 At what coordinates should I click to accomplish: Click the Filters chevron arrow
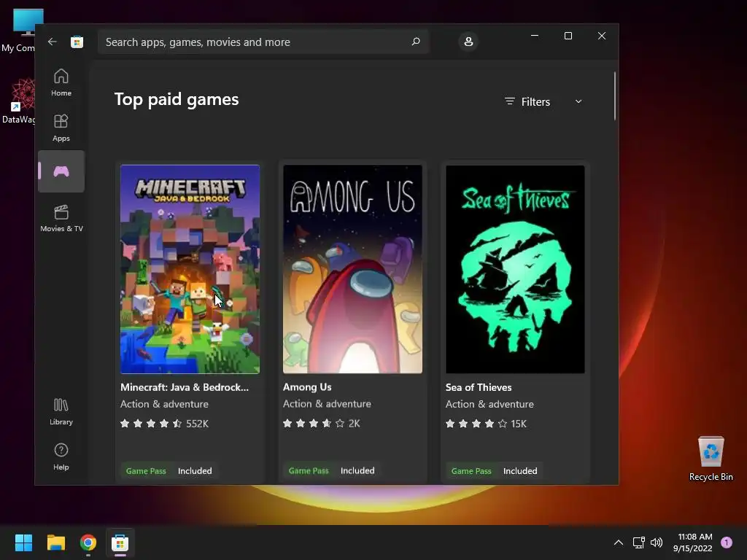(x=578, y=101)
